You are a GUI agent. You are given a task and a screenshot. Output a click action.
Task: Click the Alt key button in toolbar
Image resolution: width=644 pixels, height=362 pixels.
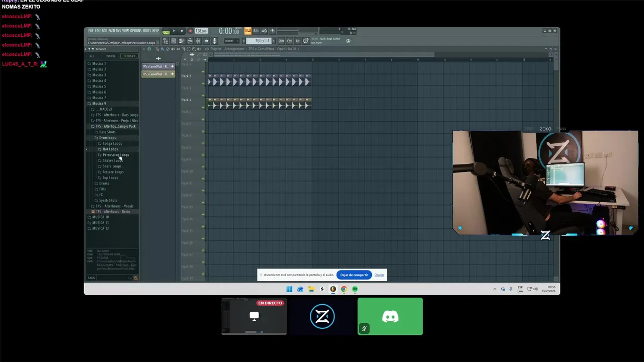[x=297, y=41]
